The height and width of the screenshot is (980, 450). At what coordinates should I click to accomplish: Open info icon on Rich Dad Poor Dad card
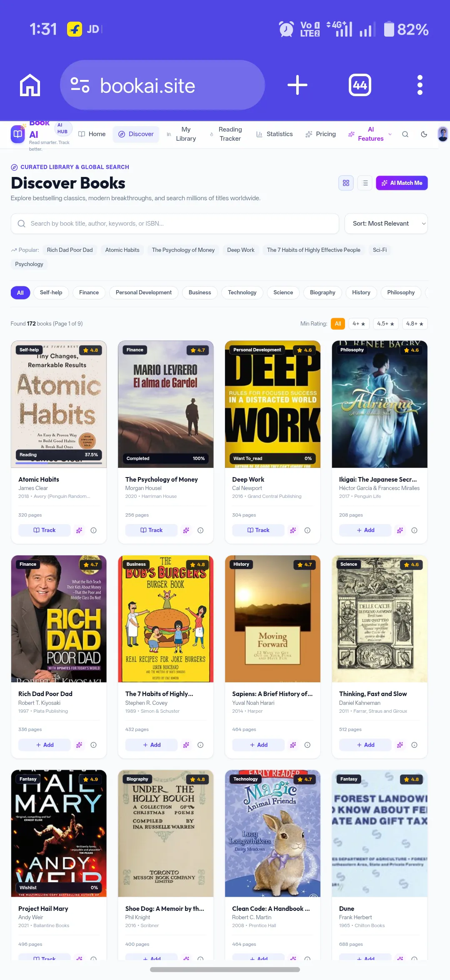[x=94, y=745]
